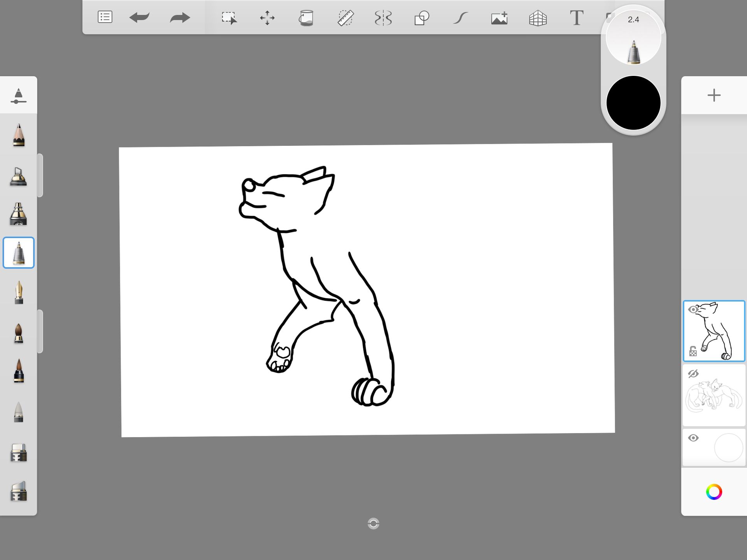Image resolution: width=747 pixels, height=560 pixels.
Task: Open brush properties slider icon
Action: click(x=18, y=96)
